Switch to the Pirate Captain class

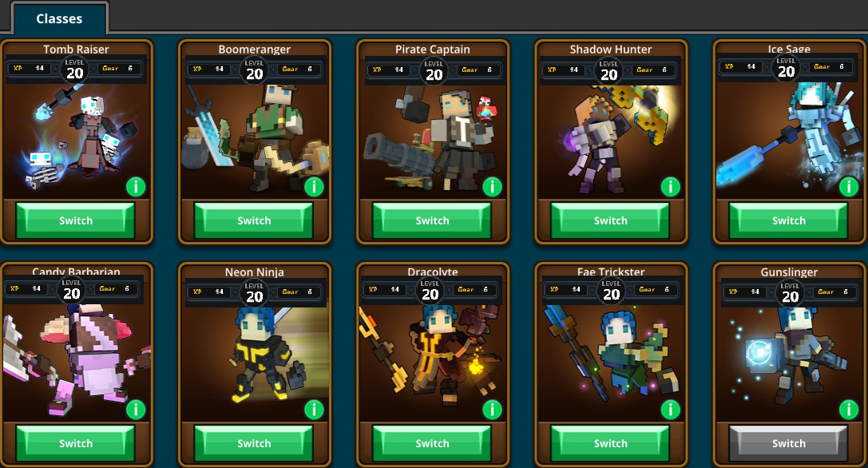pos(432,220)
